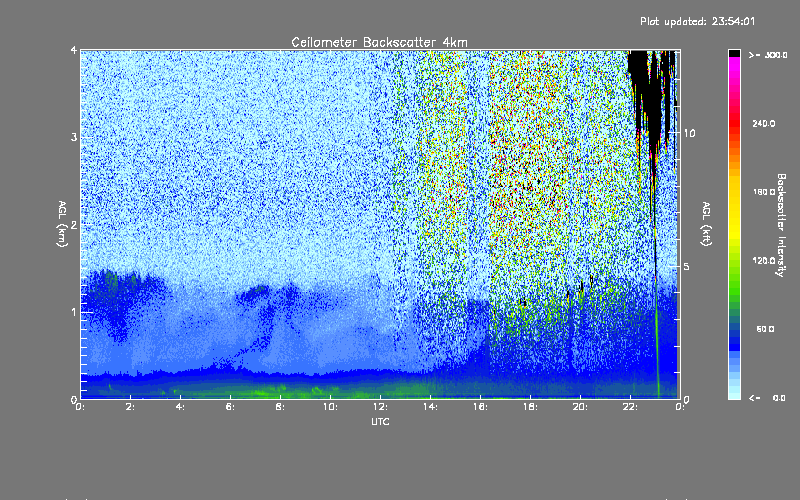Click the x-axis tick label 22:

tap(631, 407)
